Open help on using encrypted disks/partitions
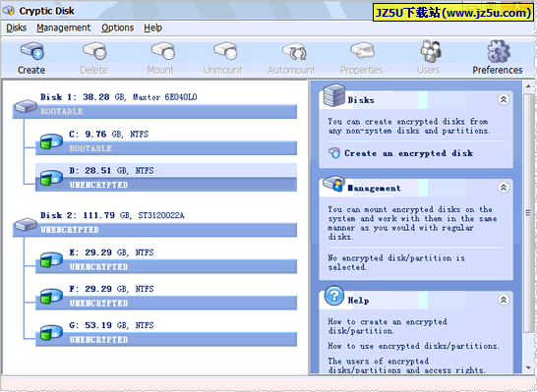 (x=413, y=346)
